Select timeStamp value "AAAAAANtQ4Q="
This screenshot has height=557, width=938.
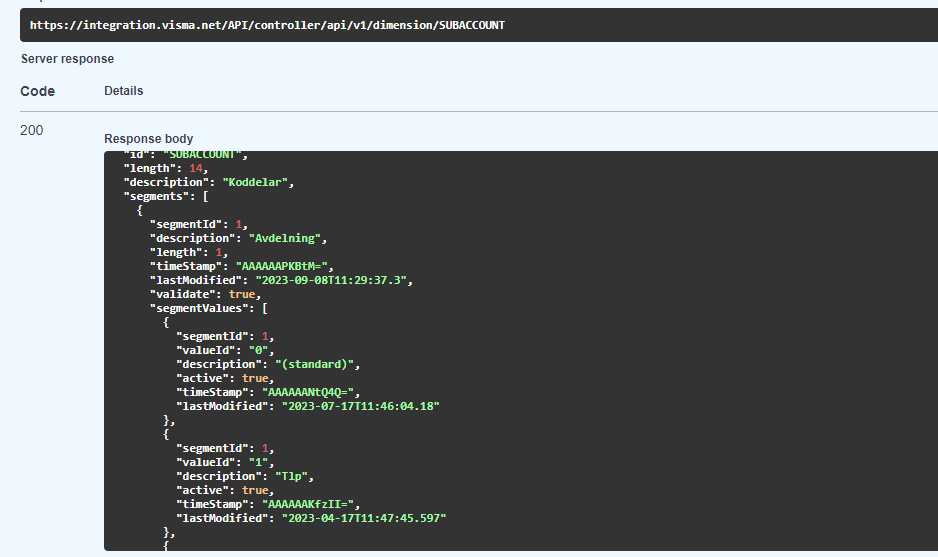[308, 392]
